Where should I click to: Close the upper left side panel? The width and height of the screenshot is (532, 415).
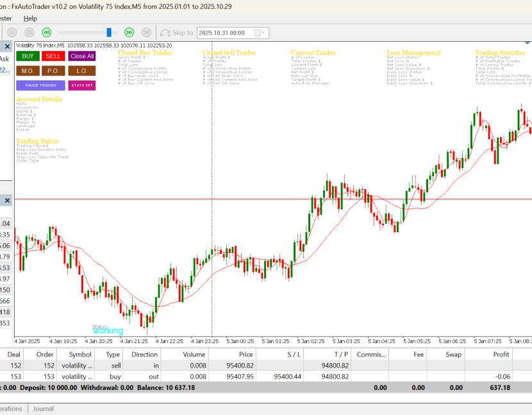(x=7, y=46)
